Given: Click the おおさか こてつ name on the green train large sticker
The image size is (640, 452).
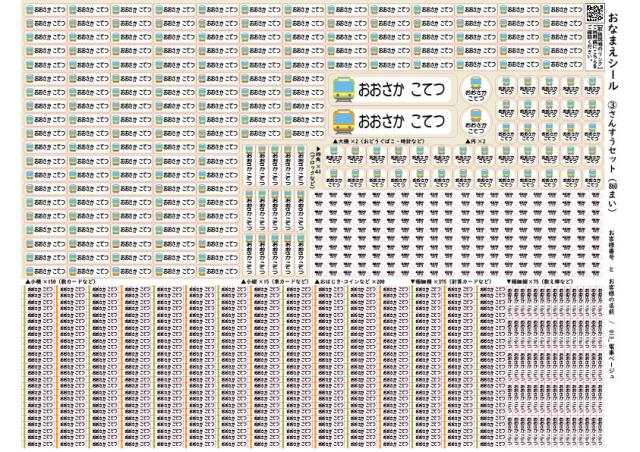Looking at the screenshot, I should coord(401,89).
